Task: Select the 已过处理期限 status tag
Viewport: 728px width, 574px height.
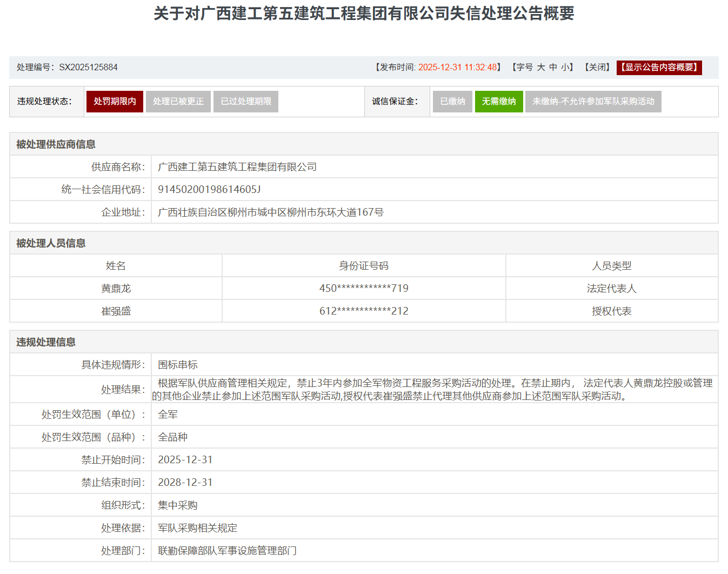Action: 246,102
